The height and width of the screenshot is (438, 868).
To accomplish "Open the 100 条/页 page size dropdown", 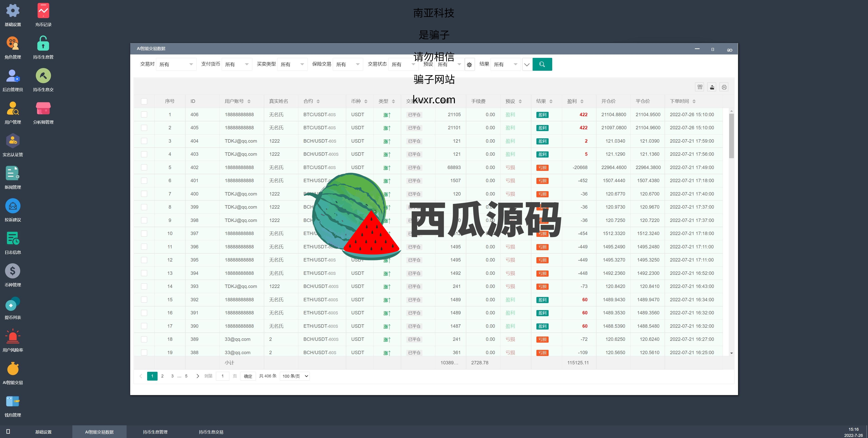I will click(x=295, y=376).
